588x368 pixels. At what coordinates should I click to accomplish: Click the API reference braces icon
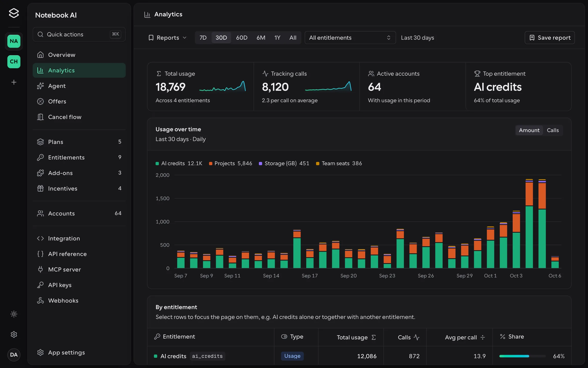pyautogui.click(x=40, y=254)
